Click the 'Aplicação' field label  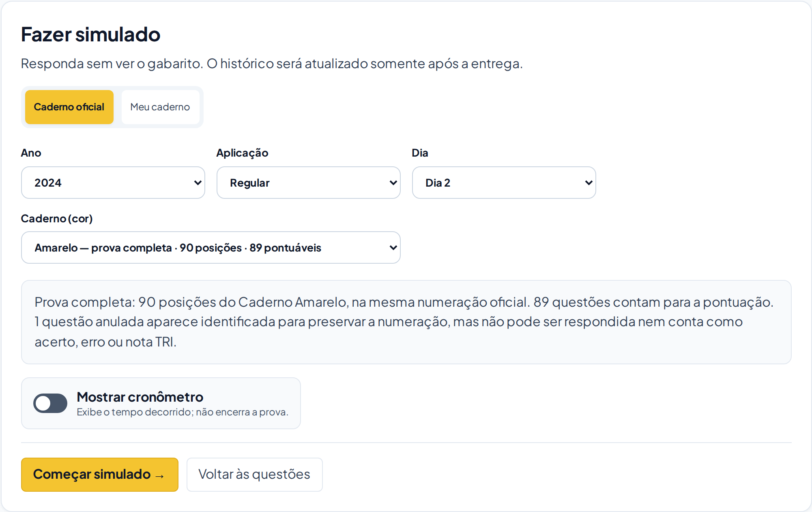click(x=242, y=153)
